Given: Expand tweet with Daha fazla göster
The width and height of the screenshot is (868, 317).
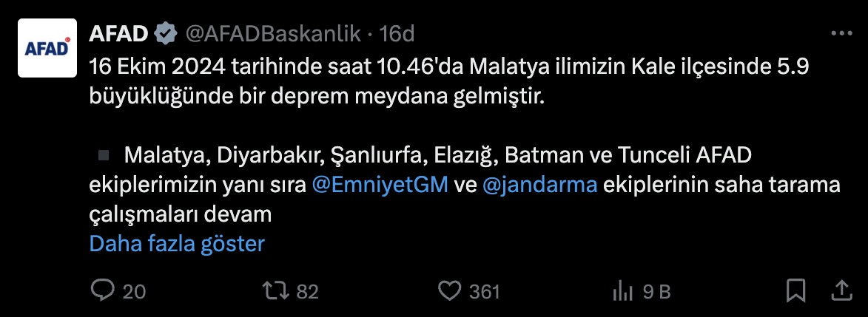Looking at the screenshot, I should click(x=177, y=244).
